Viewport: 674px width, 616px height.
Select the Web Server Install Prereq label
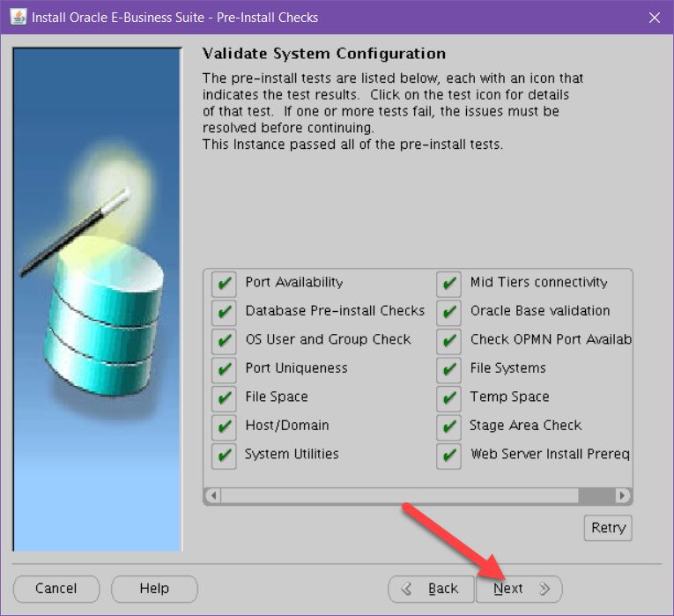click(550, 455)
